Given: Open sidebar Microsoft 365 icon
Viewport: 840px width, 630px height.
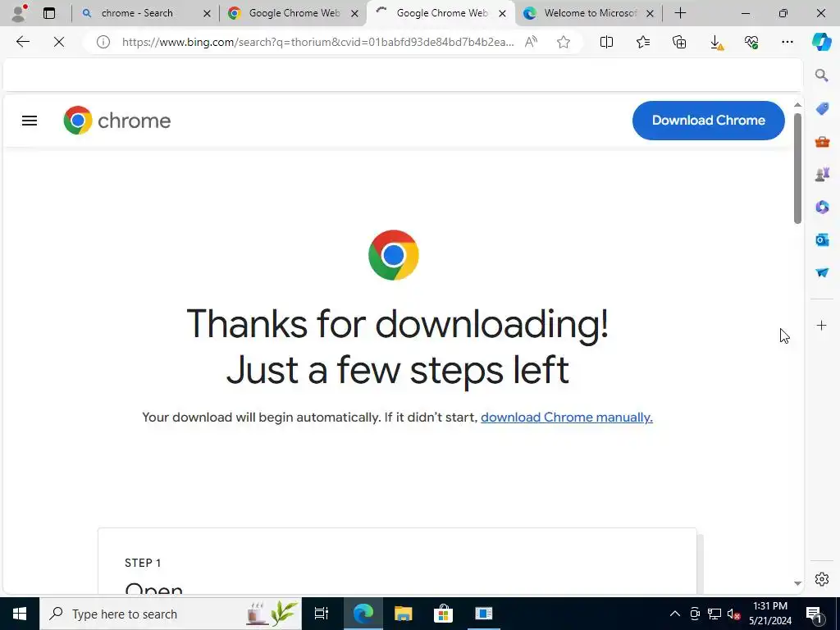Looking at the screenshot, I should coord(822,207).
